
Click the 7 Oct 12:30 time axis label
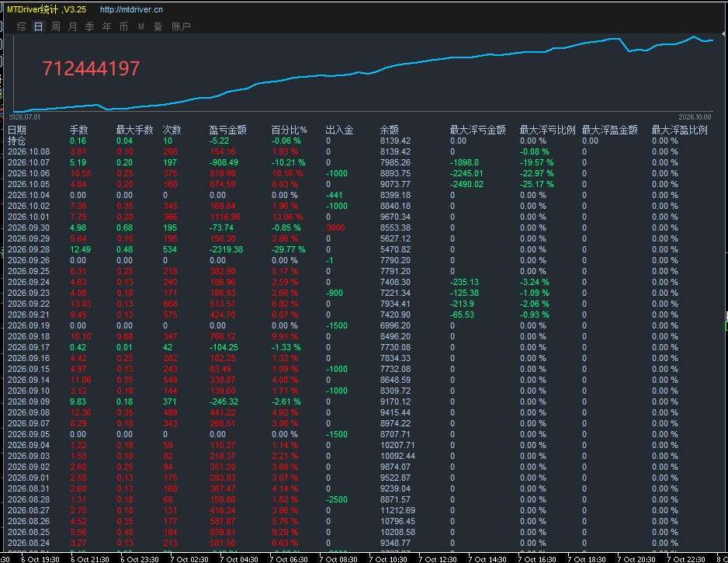point(438,559)
